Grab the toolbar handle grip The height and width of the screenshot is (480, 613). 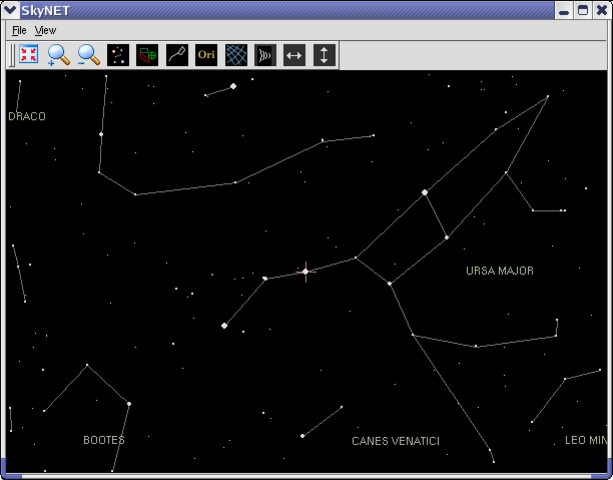click(12, 55)
